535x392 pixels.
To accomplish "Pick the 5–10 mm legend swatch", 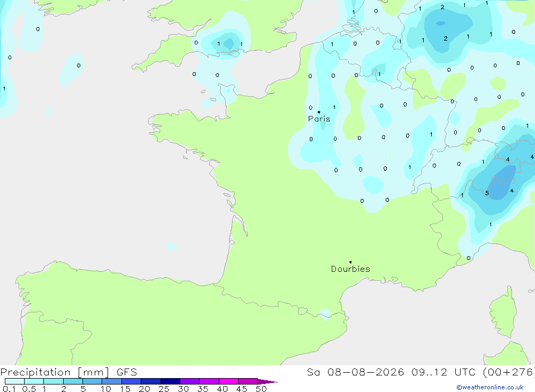I will click(93, 381).
